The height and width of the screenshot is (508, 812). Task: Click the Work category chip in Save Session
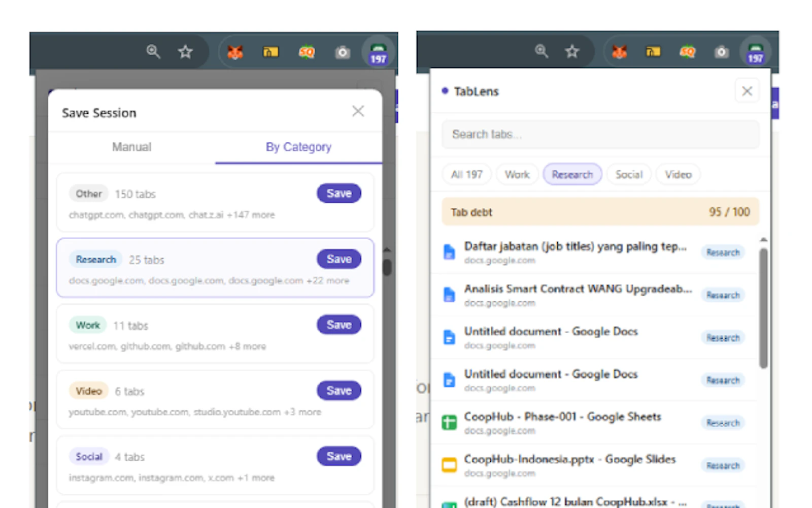click(x=88, y=325)
